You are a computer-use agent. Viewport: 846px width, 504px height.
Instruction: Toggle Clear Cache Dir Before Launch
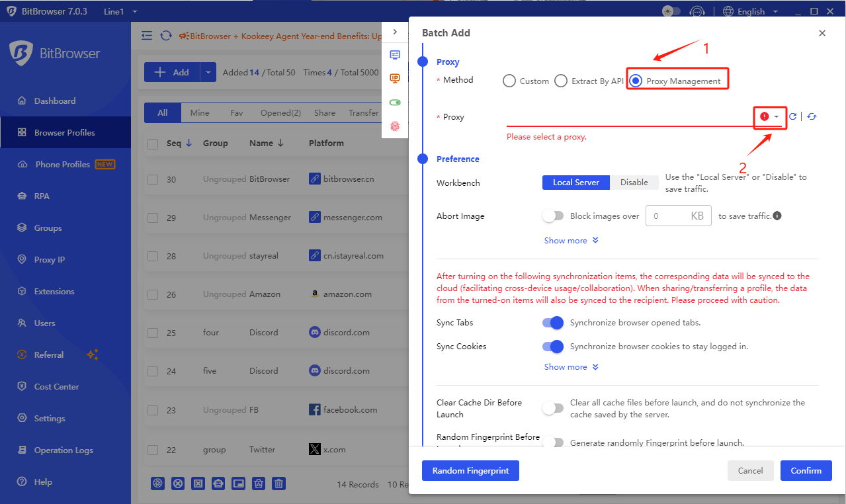pos(553,408)
